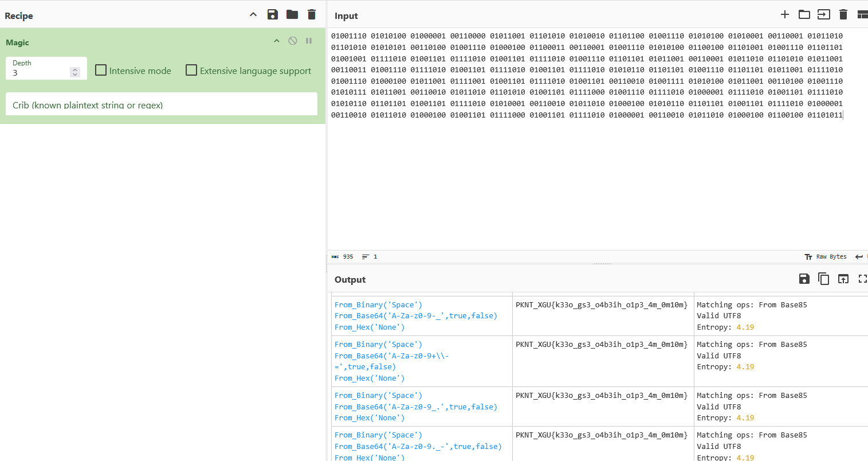The height and width of the screenshot is (461, 868).
Task: Tick Extensive language support checkbox
Action: [191, 70]
